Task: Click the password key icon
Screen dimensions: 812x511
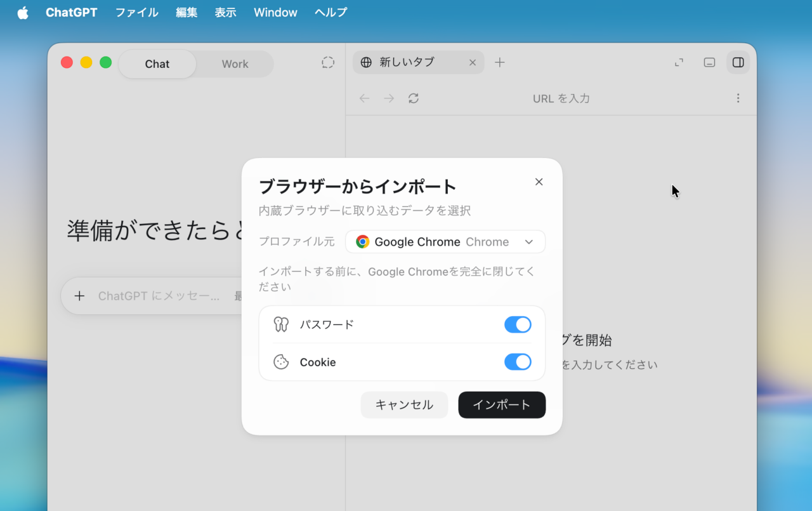Action: [281, 324]
